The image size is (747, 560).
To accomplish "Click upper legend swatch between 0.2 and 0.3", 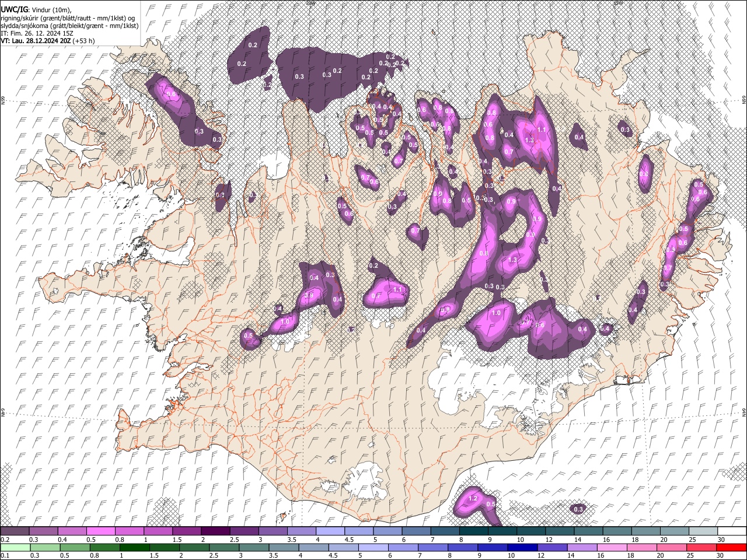I will click(x=15, y=531).
